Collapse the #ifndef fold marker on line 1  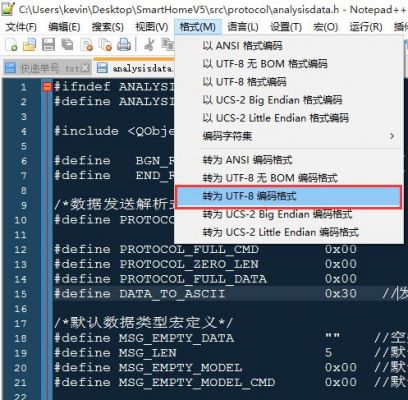(x=47, y=87)
